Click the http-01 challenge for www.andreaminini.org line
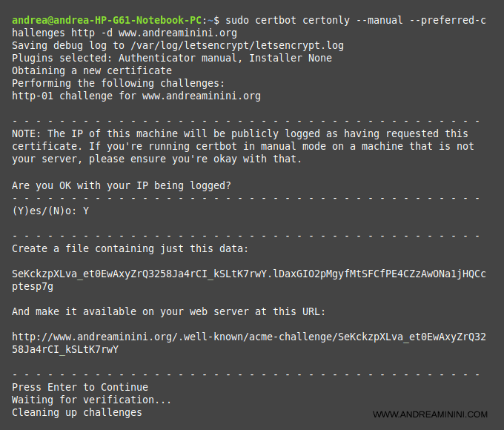Screen dimensions: 504x430 [136, 96]
